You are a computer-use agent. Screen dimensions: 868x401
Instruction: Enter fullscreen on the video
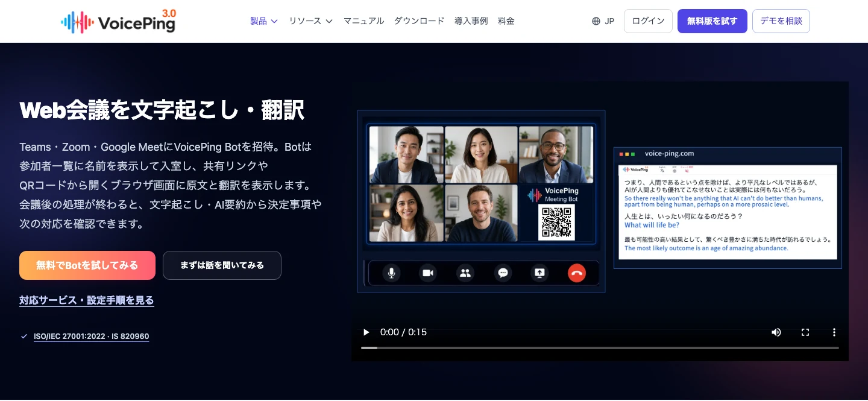(x=805, y=332)
